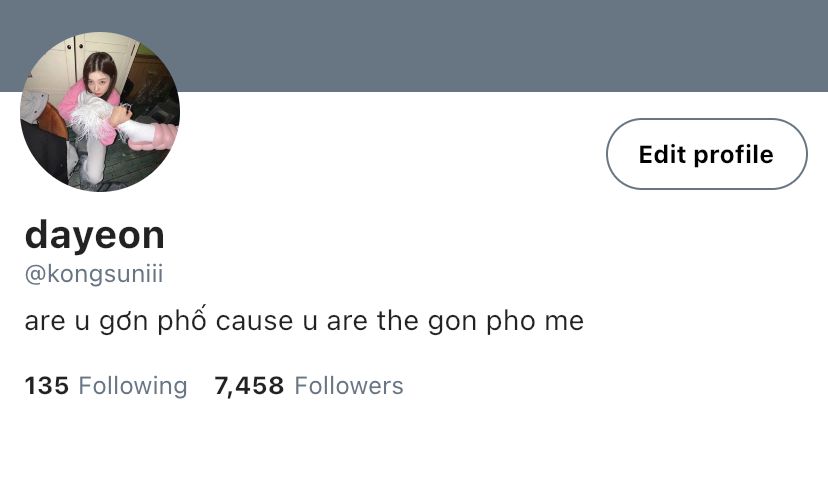Image resolution: width=828 pixels, height=477 pixels.
Task: Click the word Following
Action: [133, 386]
